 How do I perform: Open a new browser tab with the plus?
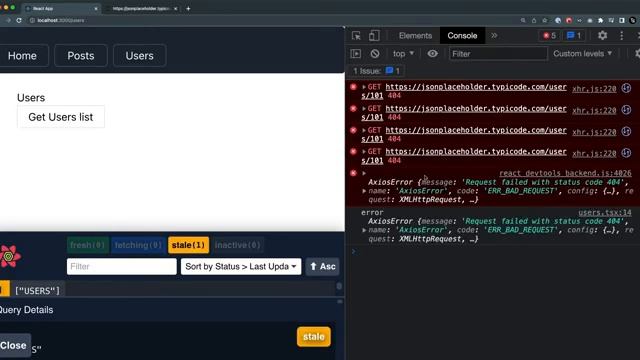[x=188, y=8]
